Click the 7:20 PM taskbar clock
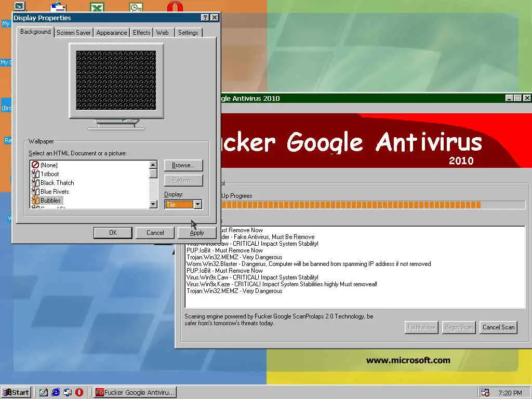 click(x=510, y=393)
